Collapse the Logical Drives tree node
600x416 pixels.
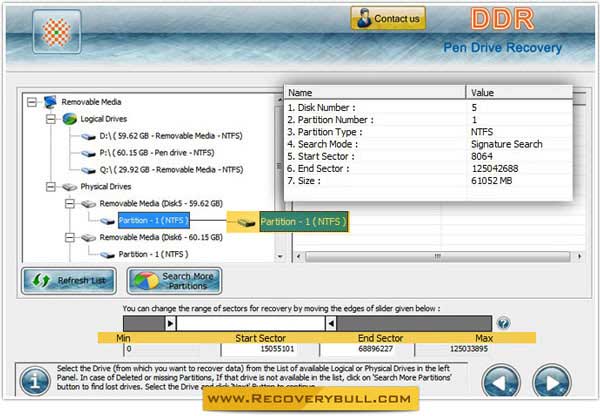[51, 118]
